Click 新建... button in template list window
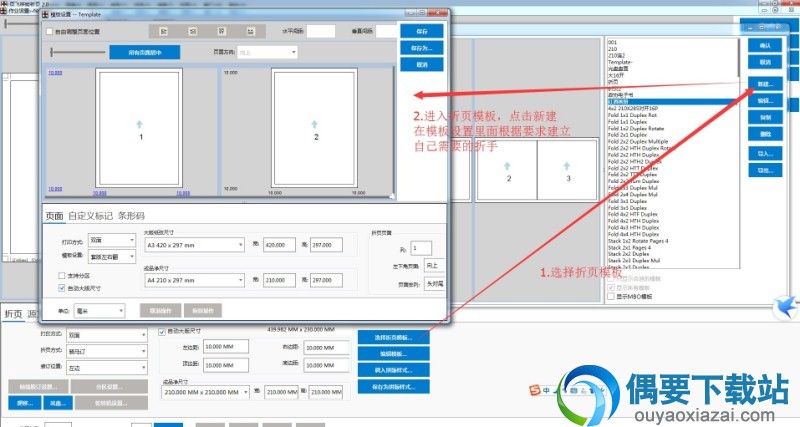 click(x=765, y=84)
